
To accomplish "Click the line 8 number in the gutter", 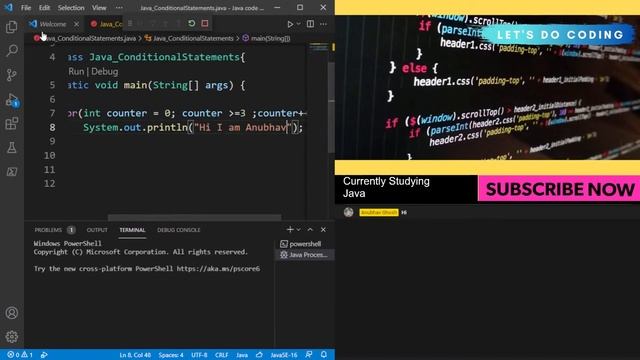I will (x=52, y=127).
